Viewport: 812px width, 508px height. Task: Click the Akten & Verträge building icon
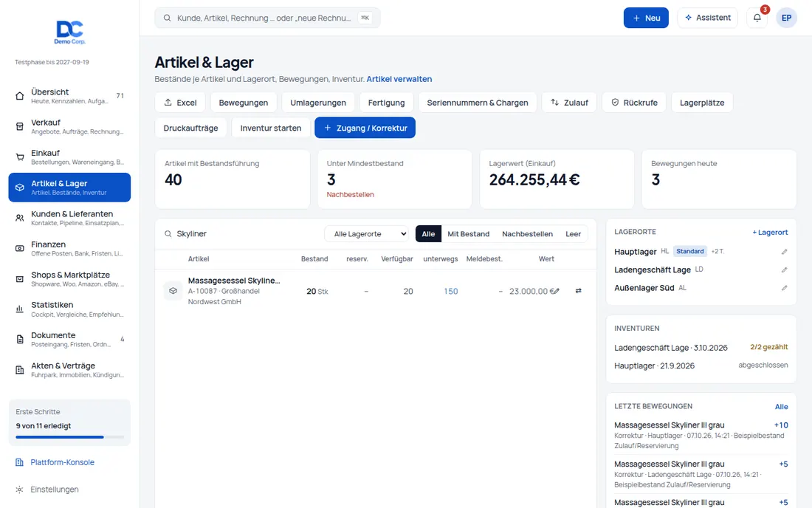coord(20,370)
